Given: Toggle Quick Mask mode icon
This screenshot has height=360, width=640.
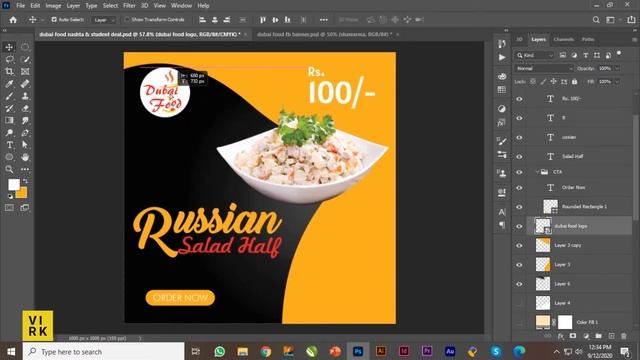Looking at the screenshot, I should tap(9, 208).
